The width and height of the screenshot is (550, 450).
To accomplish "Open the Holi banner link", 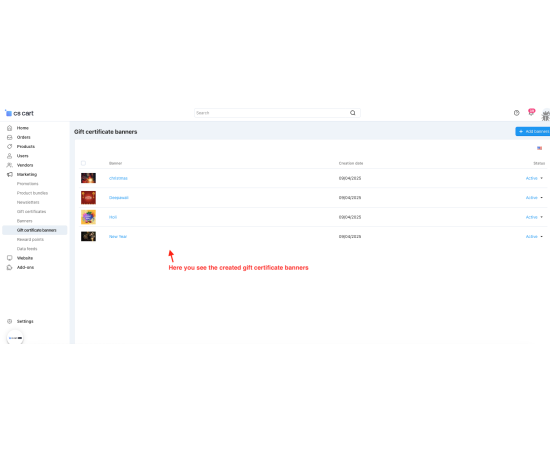I will tap(113, 217).
